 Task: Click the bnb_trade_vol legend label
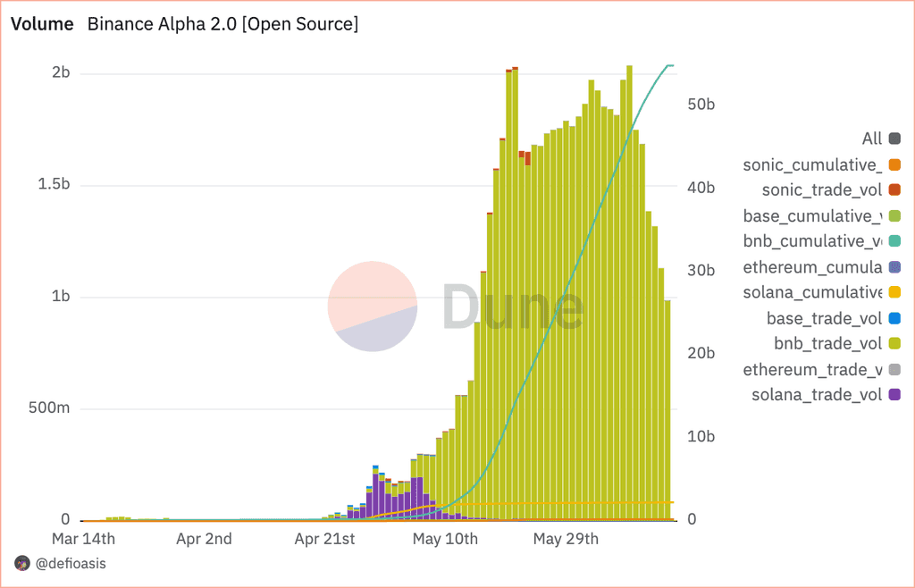point(828,343)
